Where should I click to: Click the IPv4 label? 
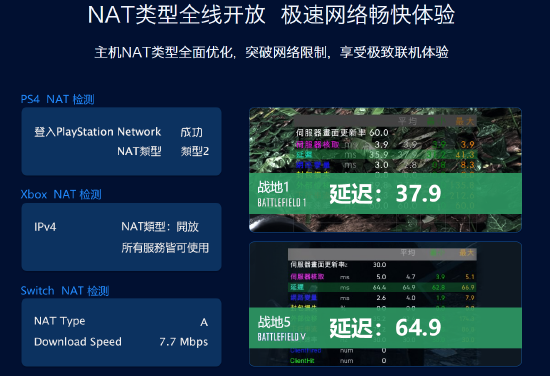coord(45,227)
